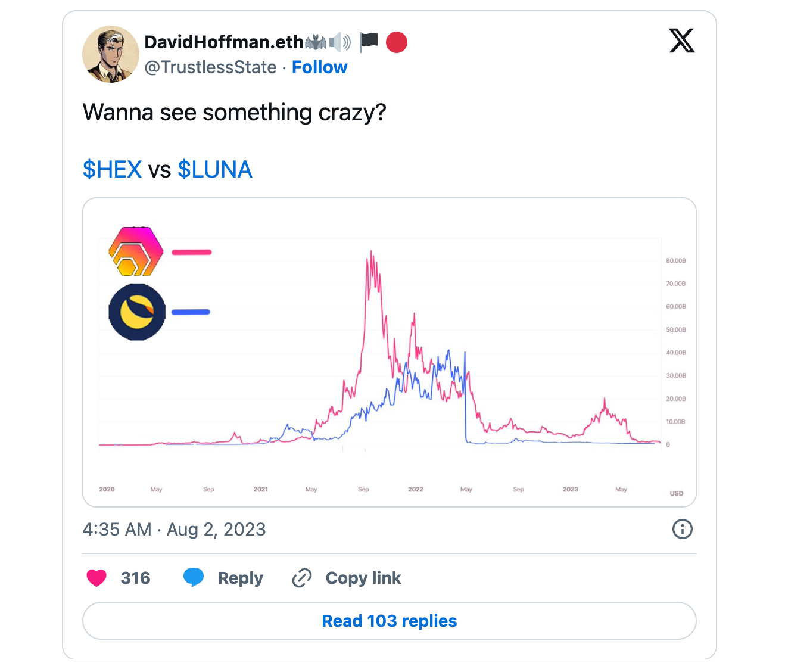This screenshot has height=672, width=785.
Task: Click the @TrustlessState handle
Action: tap(211, 67)
